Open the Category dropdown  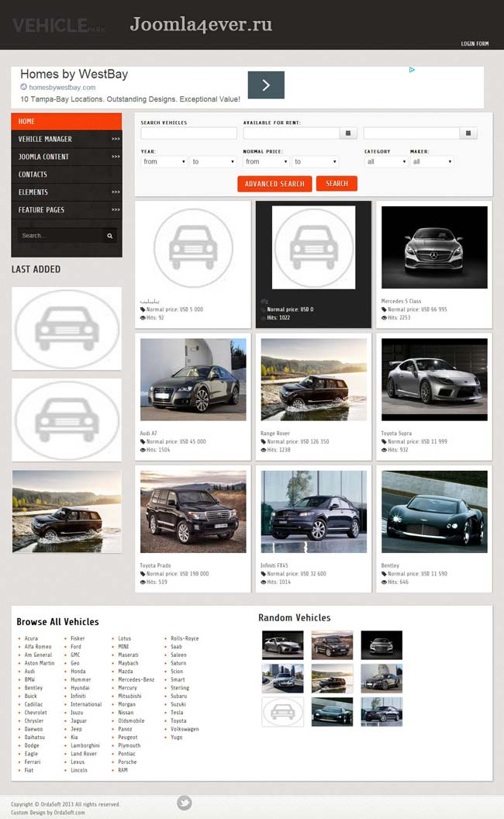385,162
